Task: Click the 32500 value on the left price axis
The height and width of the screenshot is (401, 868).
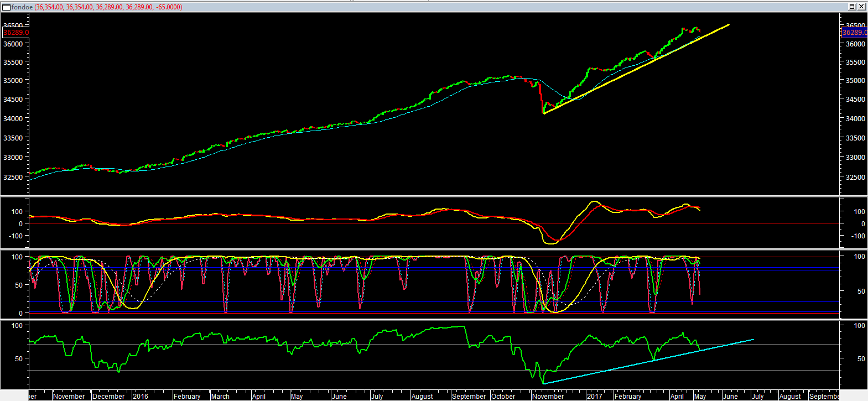Action: click(13, 177)
